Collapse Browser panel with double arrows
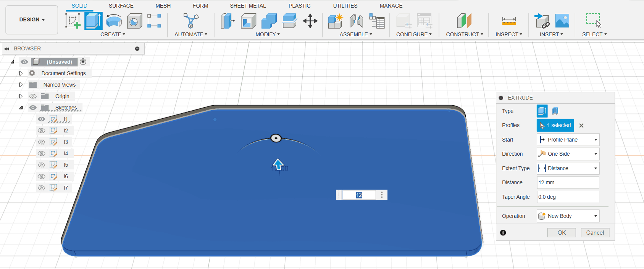 (x=6, y=49)
